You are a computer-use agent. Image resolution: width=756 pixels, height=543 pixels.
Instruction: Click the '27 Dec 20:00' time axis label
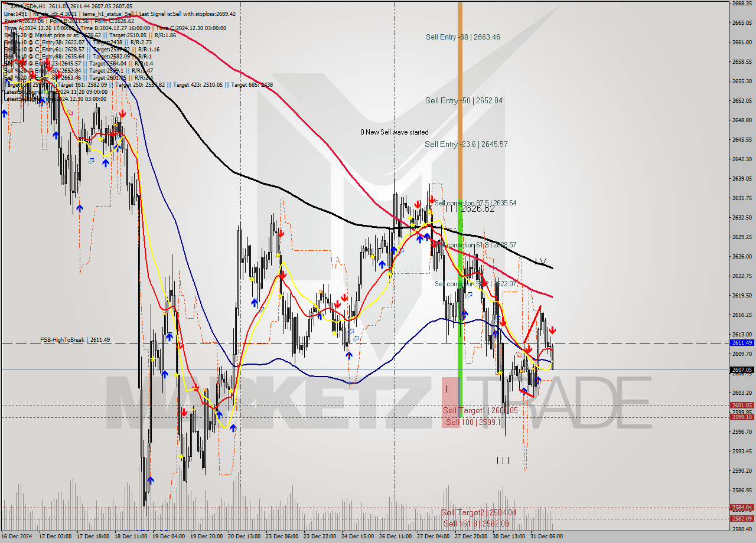point(471,537)
